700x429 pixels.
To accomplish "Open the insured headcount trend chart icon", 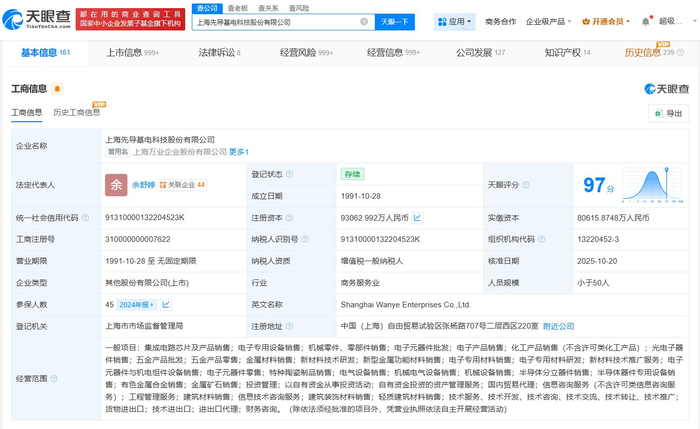I will [x=166, y=303].
